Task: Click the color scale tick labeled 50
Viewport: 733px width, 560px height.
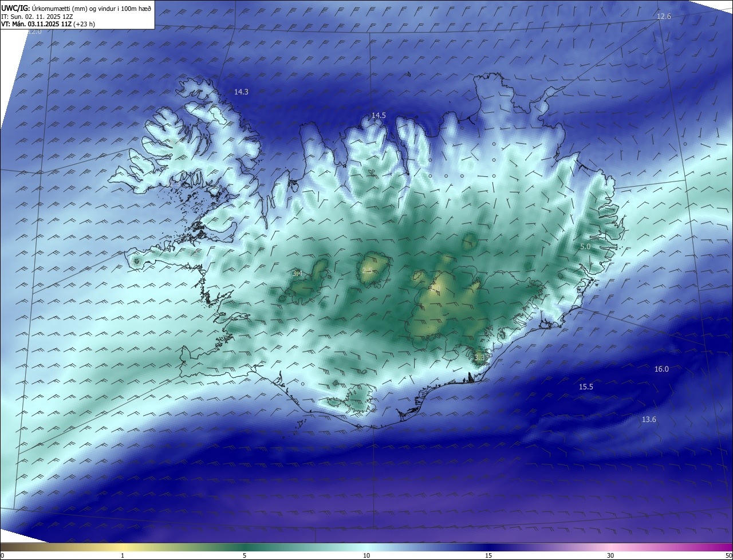Action: click(x=728, y=555)
